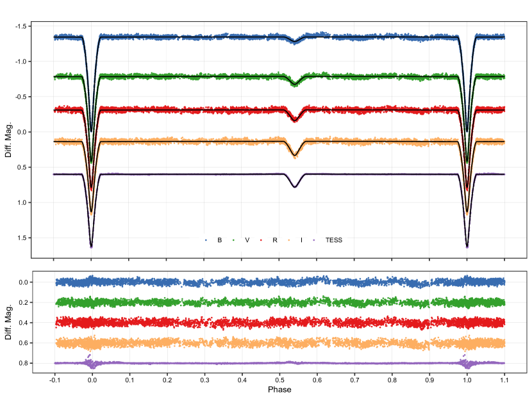Click the -0.1 tick on the Phase axis
532x399 pixels.
click(54, 380)
